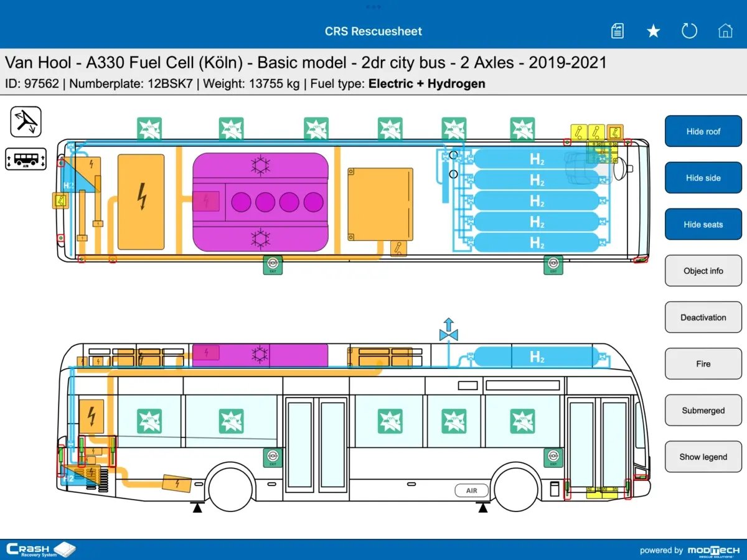Screen dimensions: 747x560
Task: Show Deactivation instructions
Action: pos(703,317)
